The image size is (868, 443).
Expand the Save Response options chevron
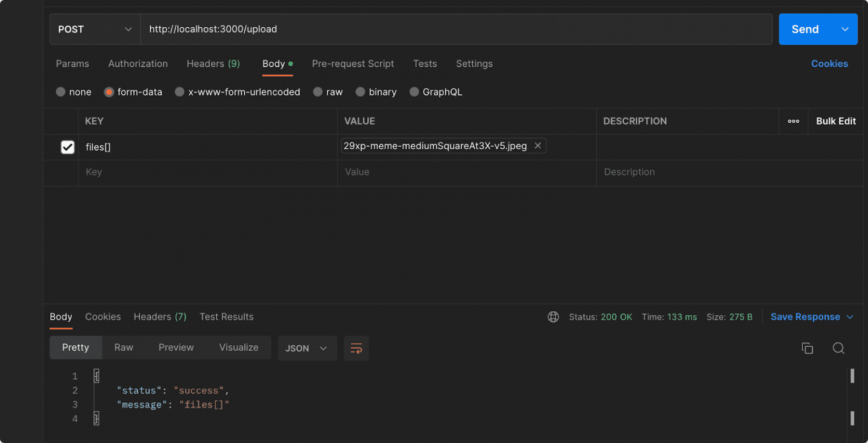click(x=849, y=317)
